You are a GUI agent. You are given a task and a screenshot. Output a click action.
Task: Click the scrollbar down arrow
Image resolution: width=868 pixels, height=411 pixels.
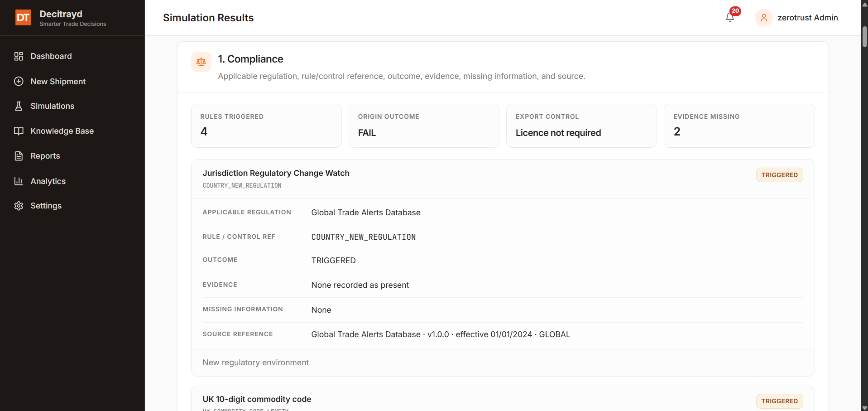(x=864, y=407)
